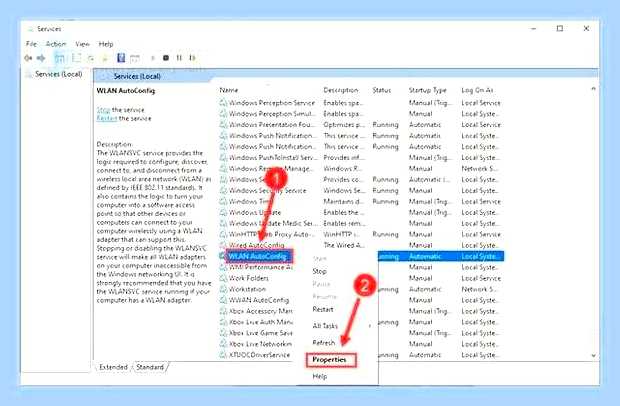
Task: Switch to the Standard tab
Action: 150,367
